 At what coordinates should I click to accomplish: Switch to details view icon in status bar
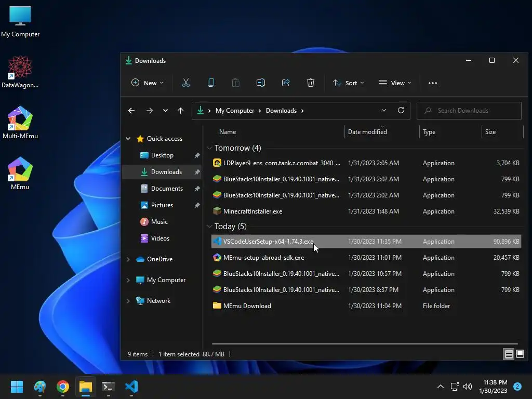click(x=509, y=354)
